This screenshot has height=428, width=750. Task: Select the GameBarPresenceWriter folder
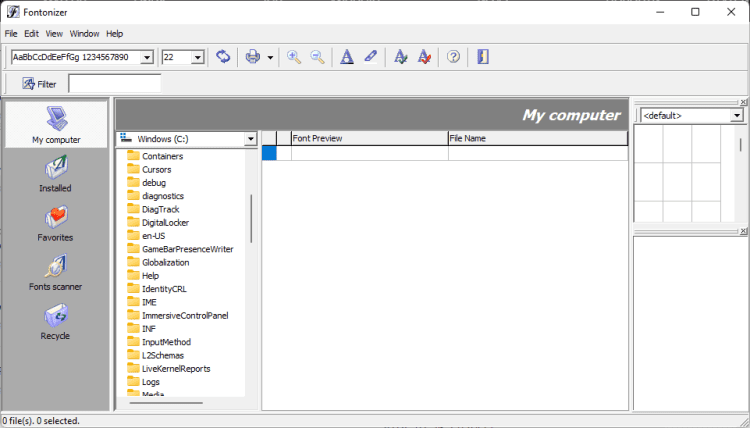pyautogui.click(x=188, y=249)
